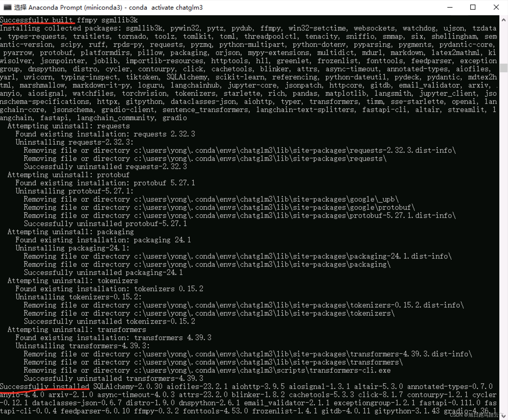
Task: Close the Anaconda Prompt window
Action: [x=496, y=7]
